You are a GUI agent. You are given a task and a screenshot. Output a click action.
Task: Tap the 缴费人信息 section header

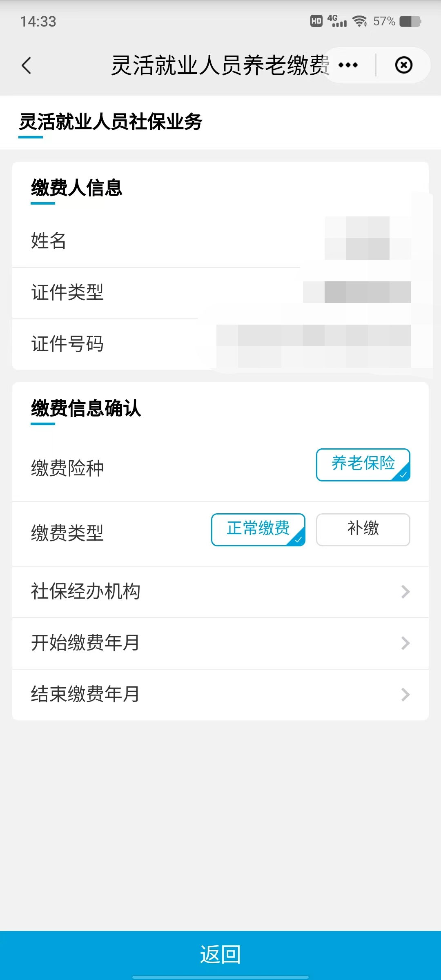pyautogui.click(x=77, y=188)
